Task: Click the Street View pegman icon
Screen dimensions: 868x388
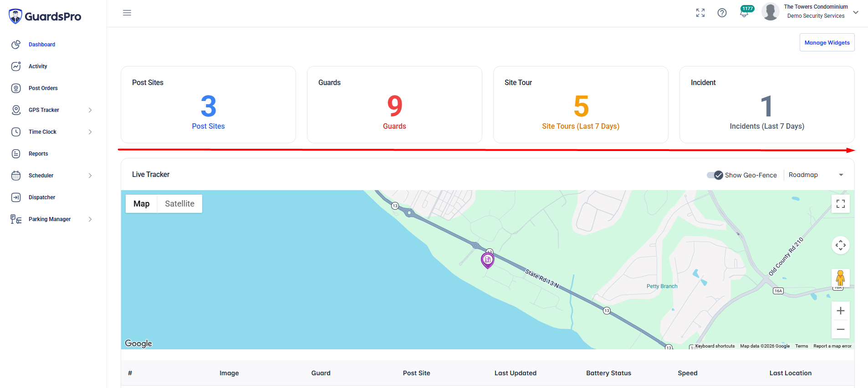Action: click(x=841, y=278)
